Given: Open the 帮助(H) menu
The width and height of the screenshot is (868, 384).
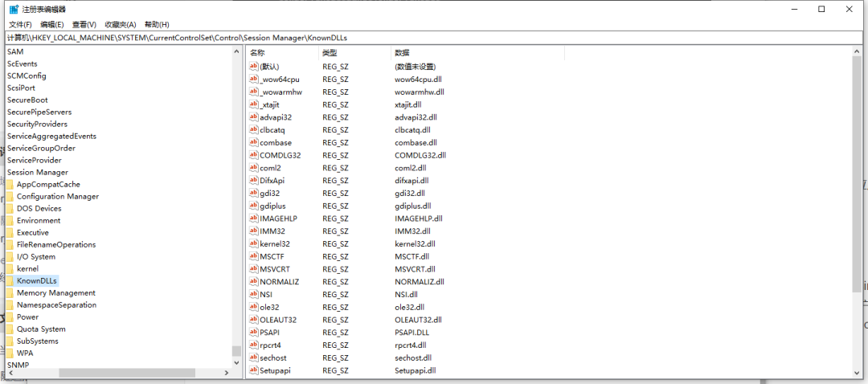Looking at the screenshot, I should [157, 24].
